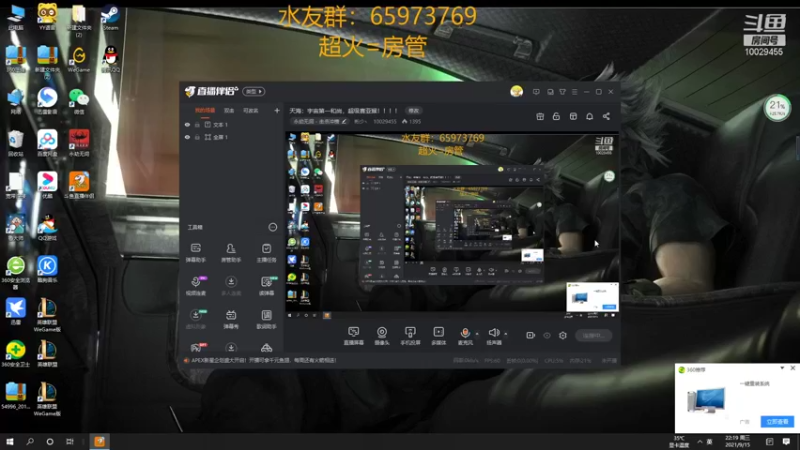Open the 读弹幕 tool
Viewport: 800px width, 450px height.
coord(266,285)
